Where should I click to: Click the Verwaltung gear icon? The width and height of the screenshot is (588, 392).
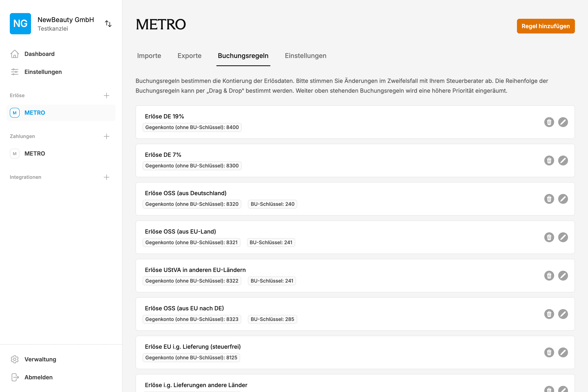14,359
